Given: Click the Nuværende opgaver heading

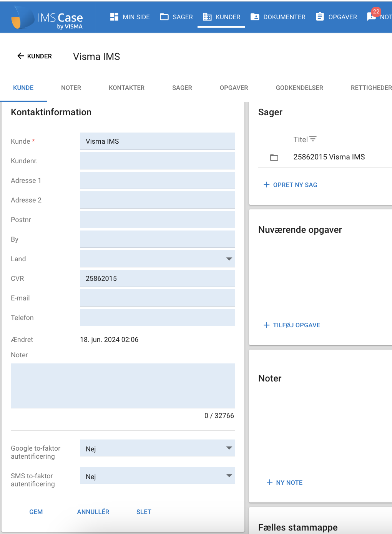Looking at the screenshot, I should [x=300, y=230].
